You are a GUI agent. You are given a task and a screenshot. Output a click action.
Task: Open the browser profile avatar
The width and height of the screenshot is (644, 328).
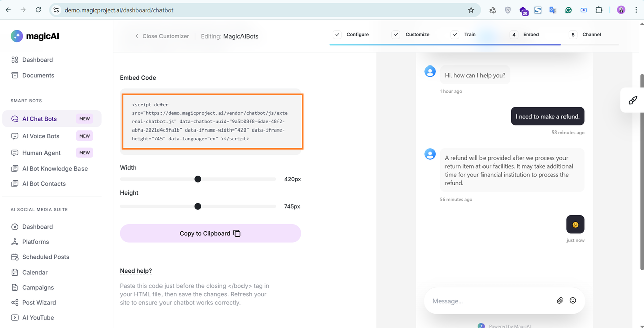point(621,10)
